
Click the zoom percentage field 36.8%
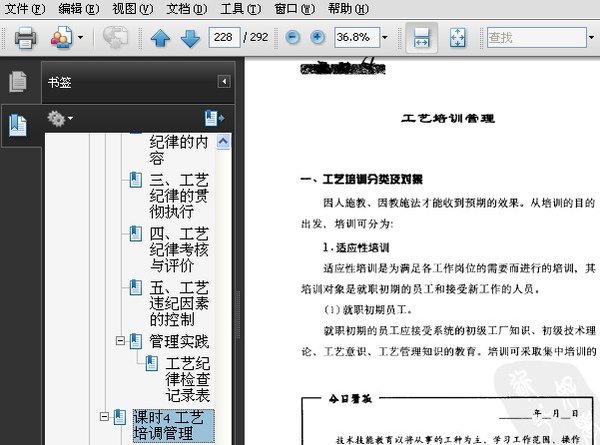[357, 37]
